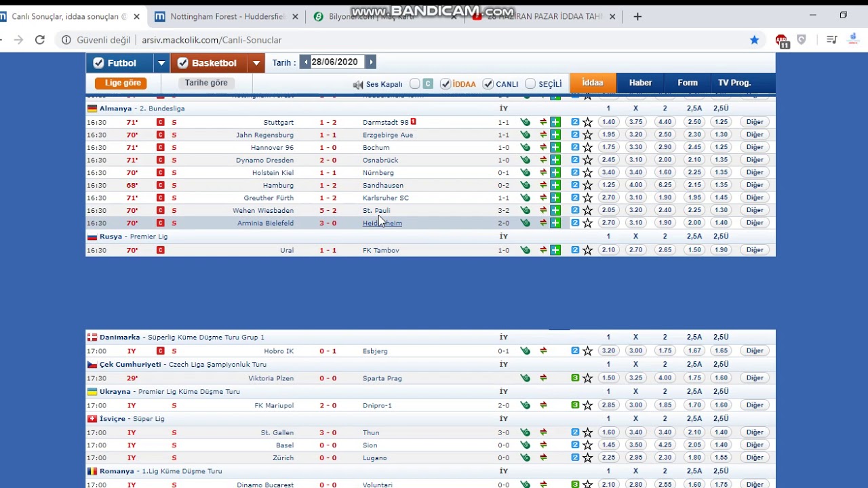Viewport: 868px width, 488px height.
Task: Click the Diğer button in the Zürich row
Action: 755,457
